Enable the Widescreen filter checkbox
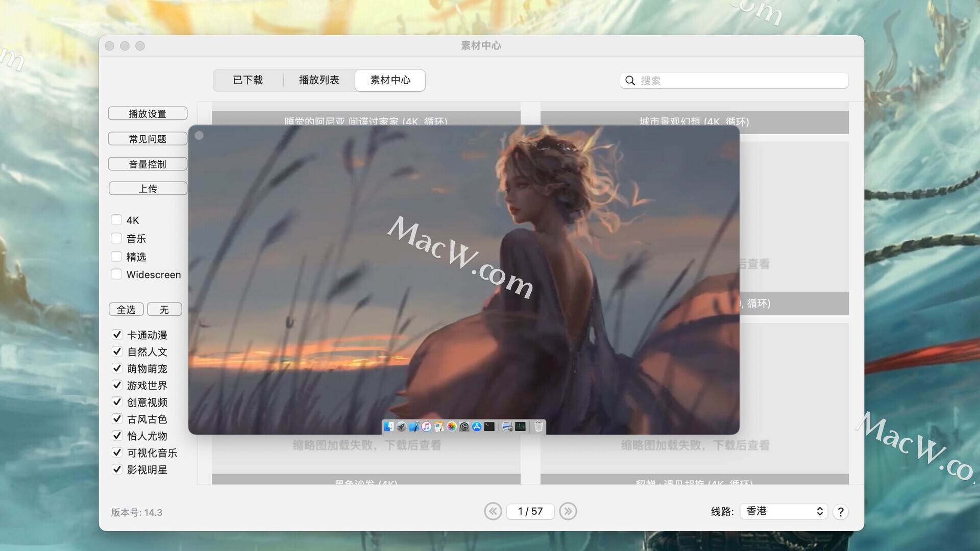This screenshot has width=980, height=551. pos(116,274)
